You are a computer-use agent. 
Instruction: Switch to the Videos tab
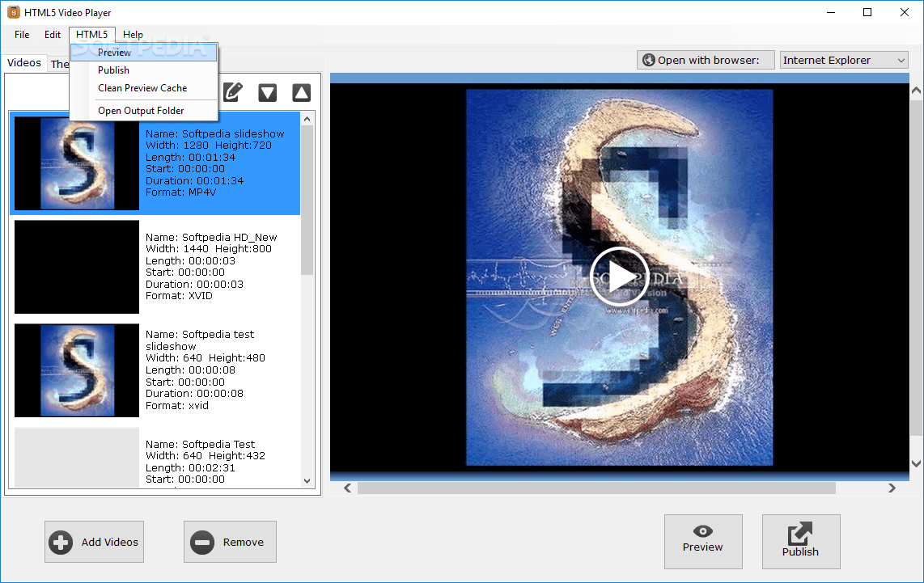pos(24,63)
